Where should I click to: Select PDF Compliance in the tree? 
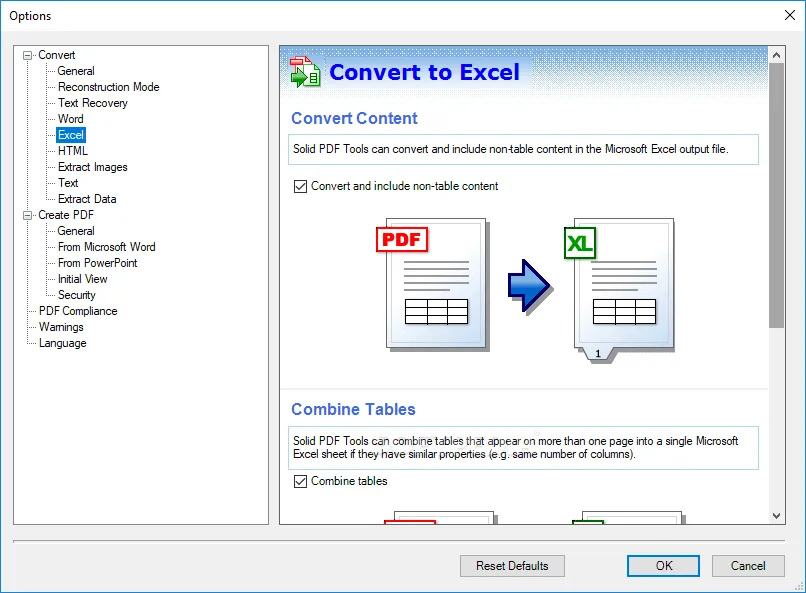click(78, 311)
